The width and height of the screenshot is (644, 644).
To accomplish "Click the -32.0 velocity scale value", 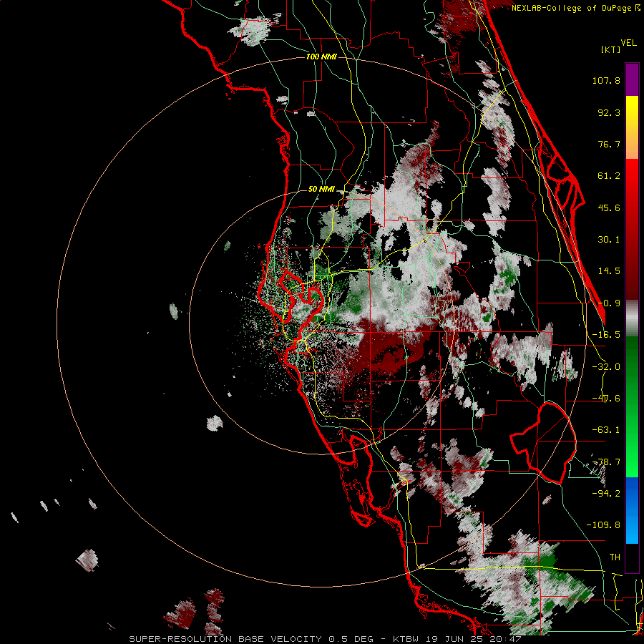I will point(606,367).
